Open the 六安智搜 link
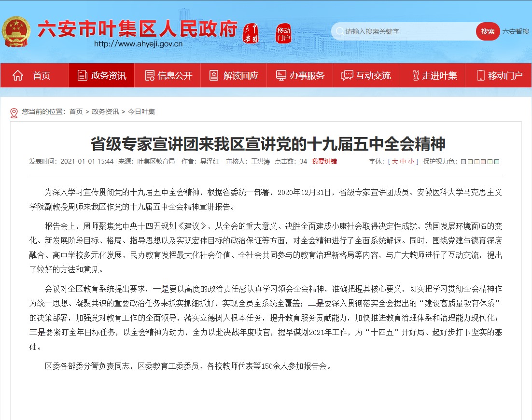This screenshot has height=420, width=532. pos(516,31)
